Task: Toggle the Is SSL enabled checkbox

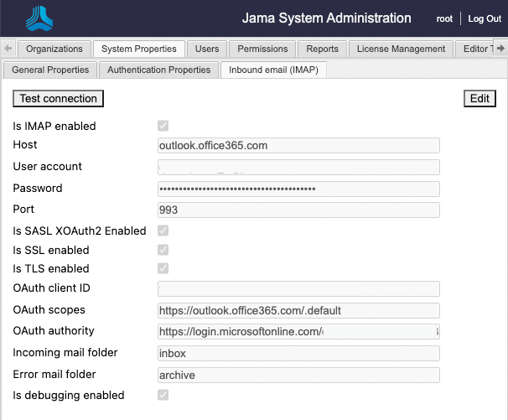Action: (x=163, y=250)
